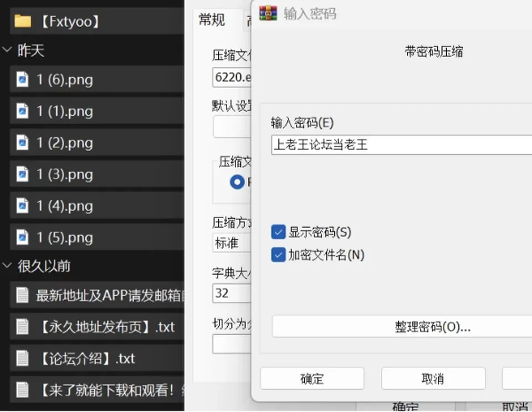Open the 切分为分卷 combo box in archive dialog
This screenshot has height=412, width=532.
[x=232, y=344]
